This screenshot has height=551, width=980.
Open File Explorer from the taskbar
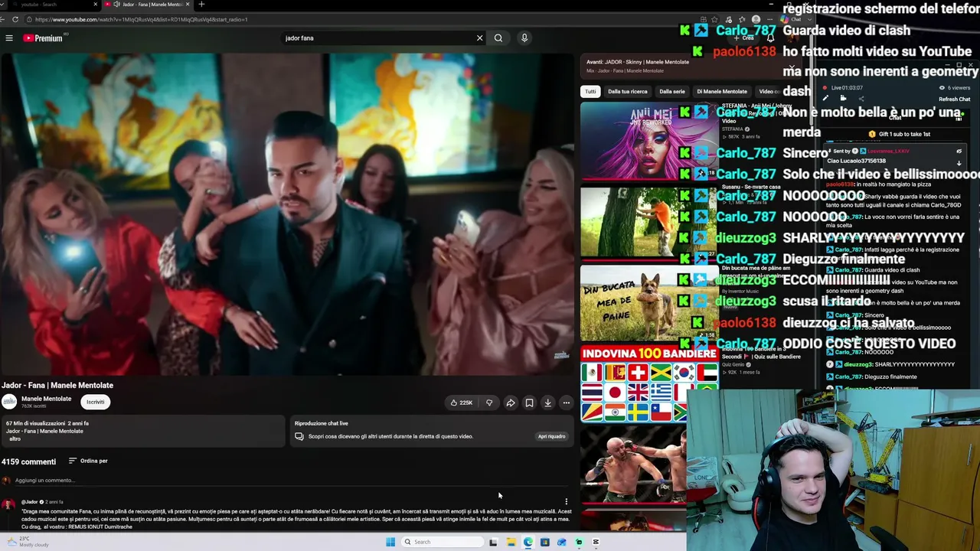[x=511, y=542]
